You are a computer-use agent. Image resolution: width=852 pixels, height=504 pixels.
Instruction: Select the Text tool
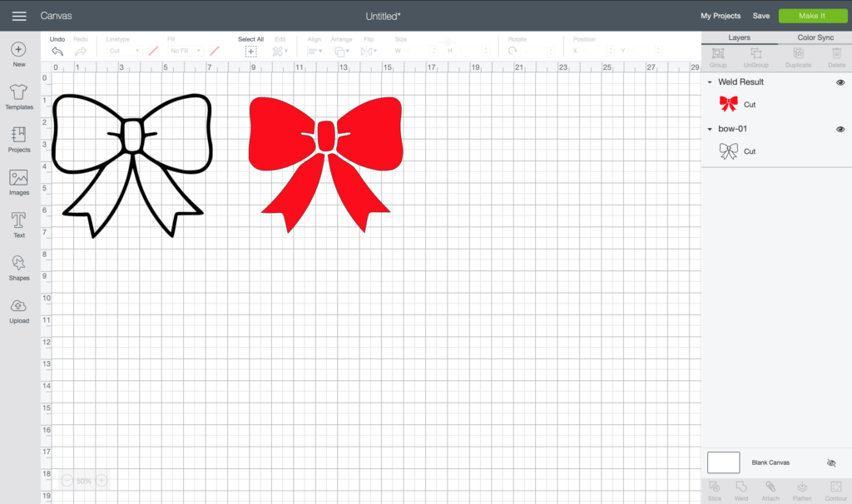point(18,225)
